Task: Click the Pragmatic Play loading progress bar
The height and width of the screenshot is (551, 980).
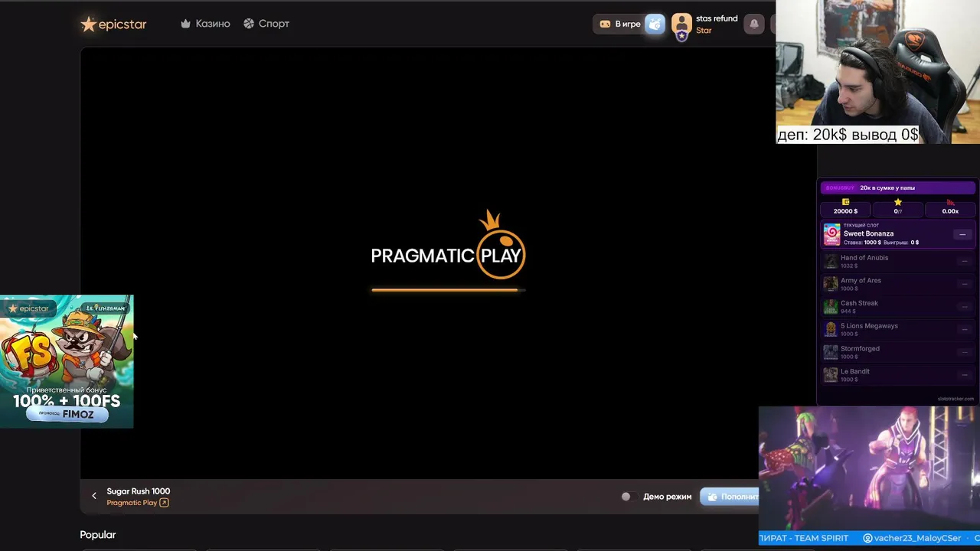Action: coord(448,290)
